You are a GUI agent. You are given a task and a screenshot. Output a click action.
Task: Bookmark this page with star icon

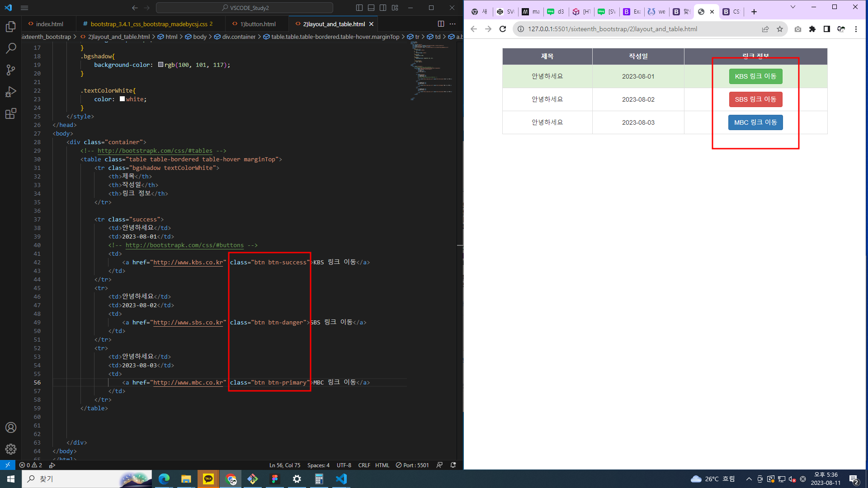[780, 29]
